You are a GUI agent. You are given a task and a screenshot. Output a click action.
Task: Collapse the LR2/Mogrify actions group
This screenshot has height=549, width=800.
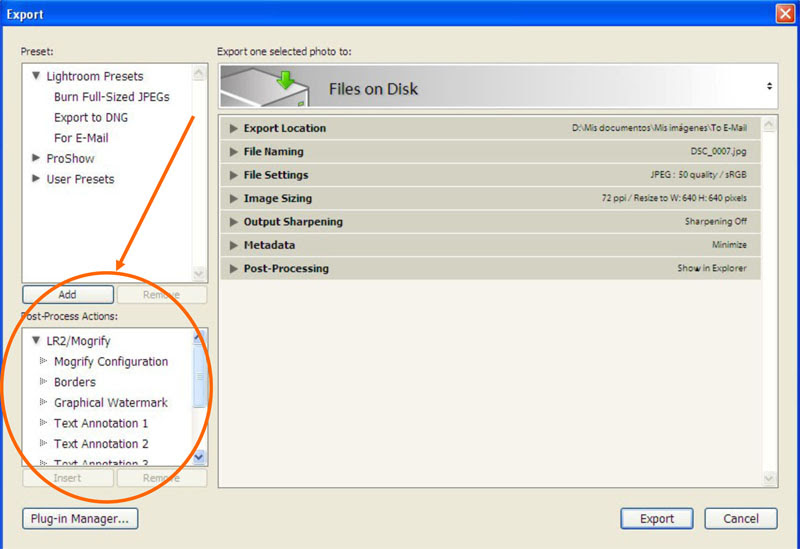click(x=36, y=340)
